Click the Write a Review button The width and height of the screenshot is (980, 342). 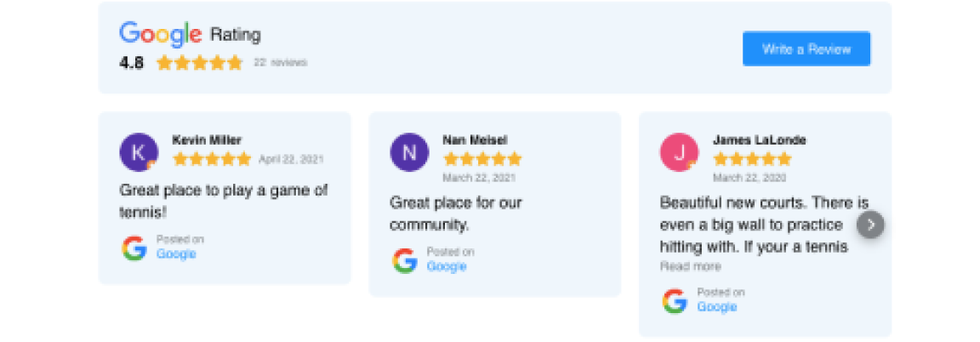[x=806, y=48]
